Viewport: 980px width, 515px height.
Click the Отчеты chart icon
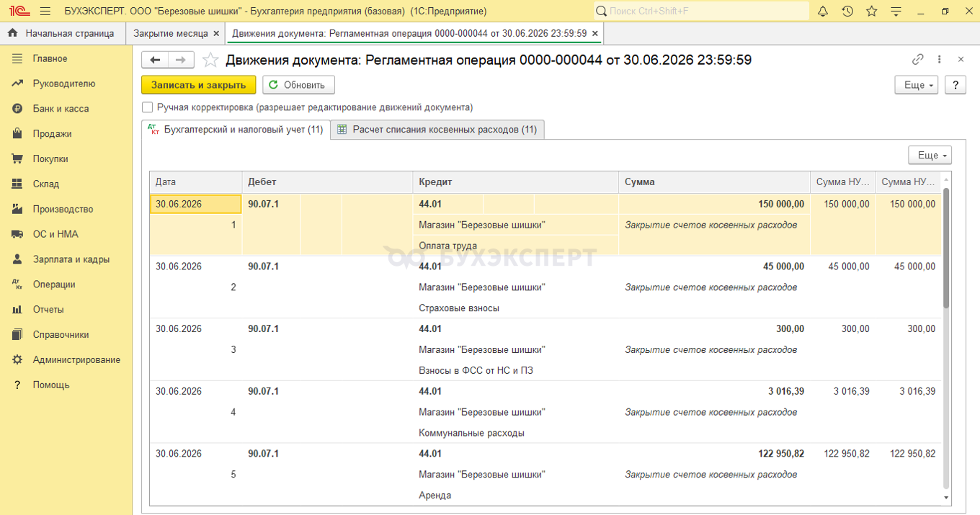[x=17, y=310]
